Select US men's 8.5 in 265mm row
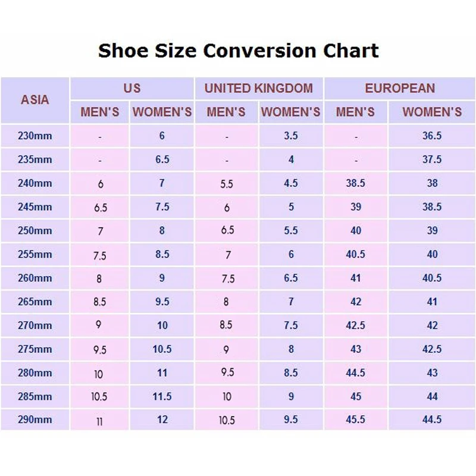This screenshot has width=476, height=476. (x=99, y=302)
